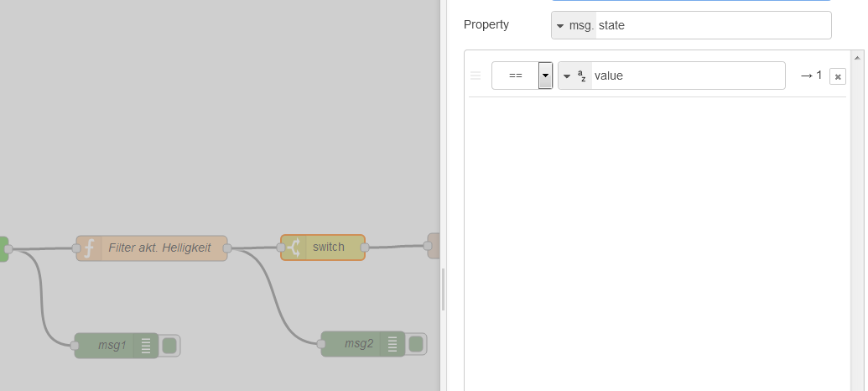Select the msg1 debug node
Image resolution: width=868 pixels, height=391 pixels.
[x=117, y=346]
